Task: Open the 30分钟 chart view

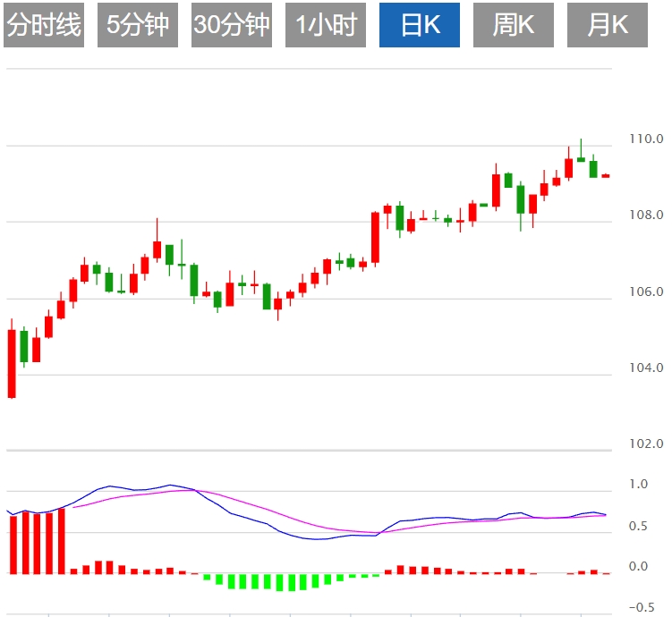Action: point(232,25)
